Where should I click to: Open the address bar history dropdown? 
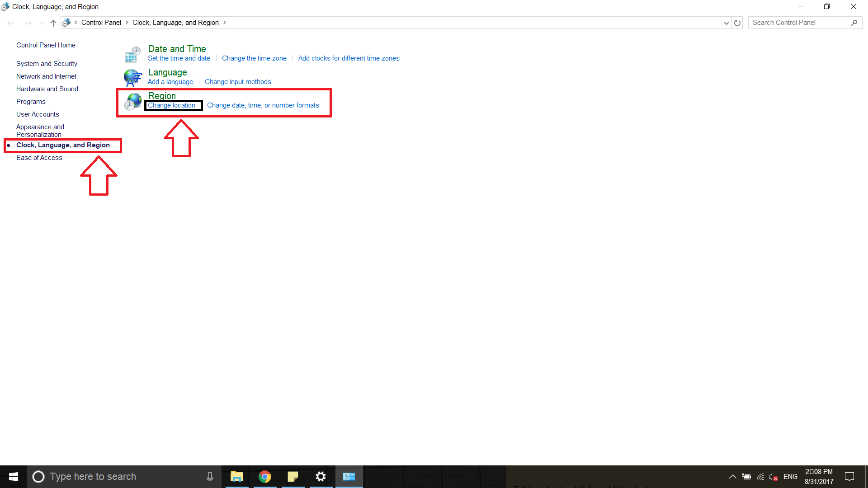coord(726,23)
